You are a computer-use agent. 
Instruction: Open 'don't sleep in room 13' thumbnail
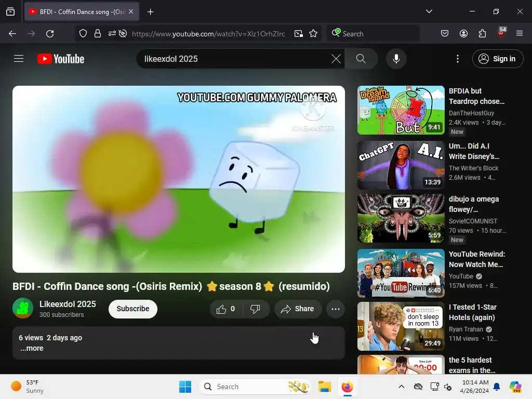(401, 326)
